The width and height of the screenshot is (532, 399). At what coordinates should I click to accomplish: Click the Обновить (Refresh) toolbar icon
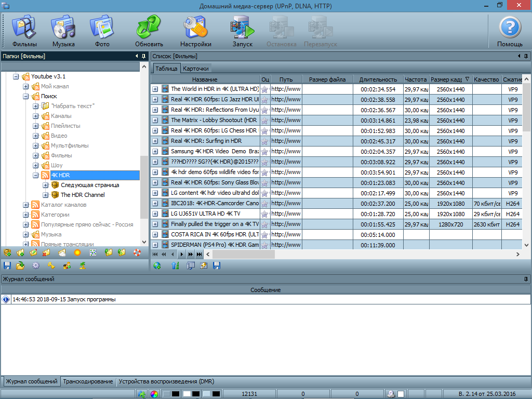click(x=149, y=32)
